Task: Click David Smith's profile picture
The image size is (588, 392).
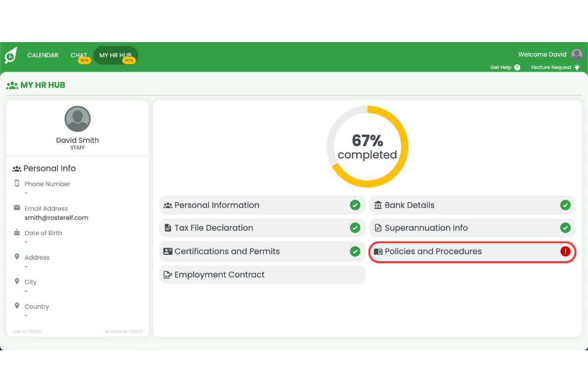Action: click(x=77, y=119)
